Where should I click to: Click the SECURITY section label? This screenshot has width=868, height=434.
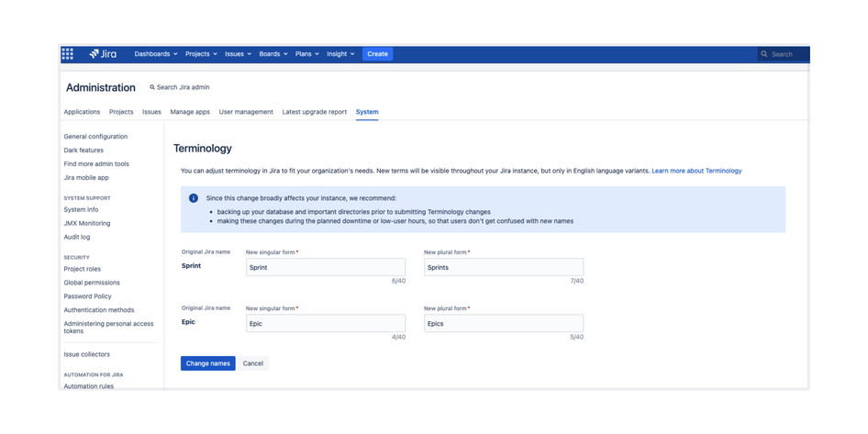[x=76, y=258]
